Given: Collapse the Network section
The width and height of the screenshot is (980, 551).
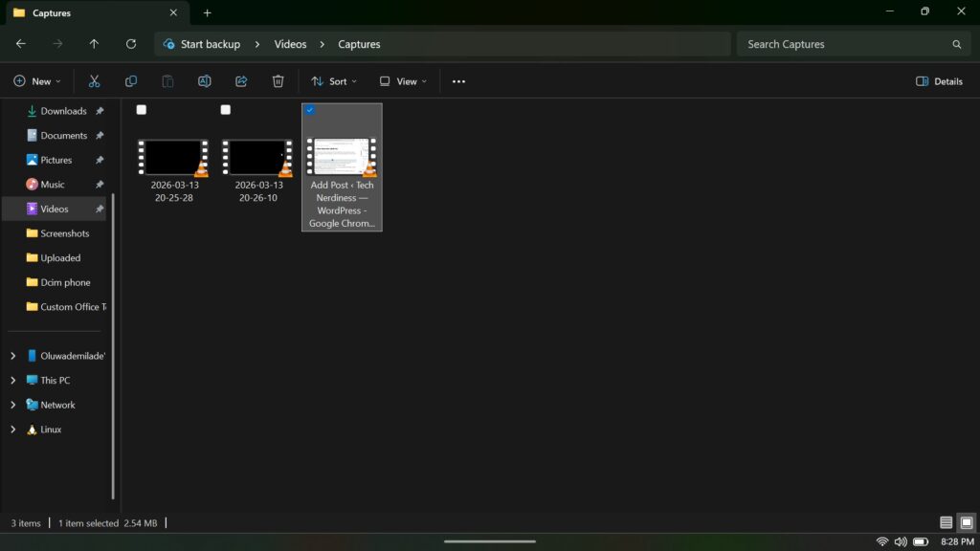Looking at the screenshot, I should [12, 405].
